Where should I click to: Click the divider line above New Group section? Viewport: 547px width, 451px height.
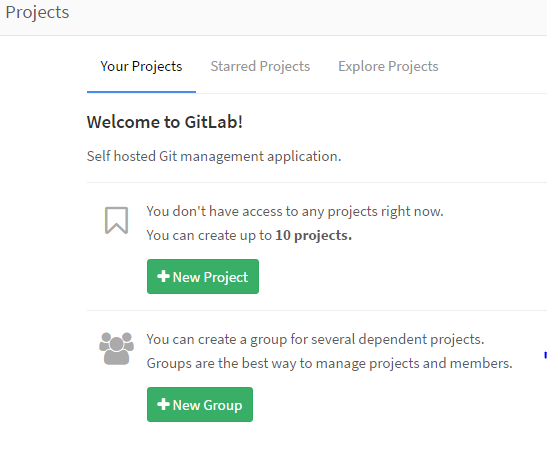pos(317,310)
